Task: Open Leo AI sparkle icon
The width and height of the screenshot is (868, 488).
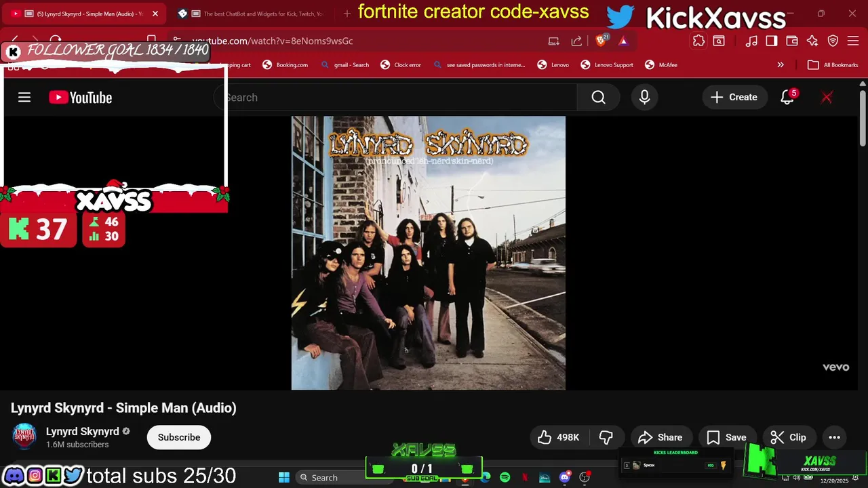Action: (812, 41)
